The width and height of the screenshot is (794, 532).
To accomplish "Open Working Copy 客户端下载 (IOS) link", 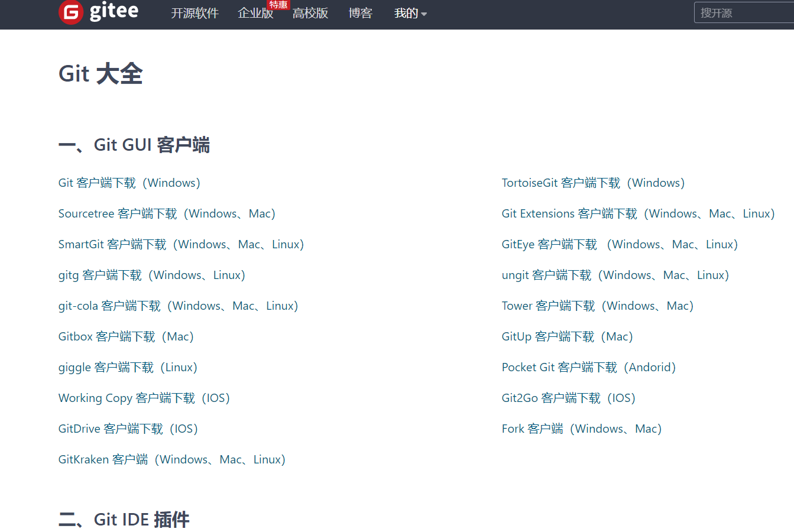I will pyautogui.click(x=144, y=398).
